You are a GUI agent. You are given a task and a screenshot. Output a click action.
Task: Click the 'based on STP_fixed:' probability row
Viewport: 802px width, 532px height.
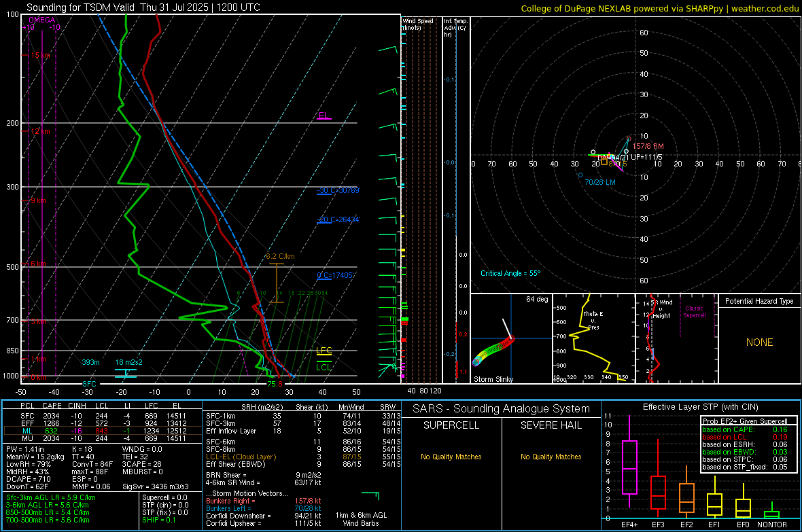tap(745, 467)
